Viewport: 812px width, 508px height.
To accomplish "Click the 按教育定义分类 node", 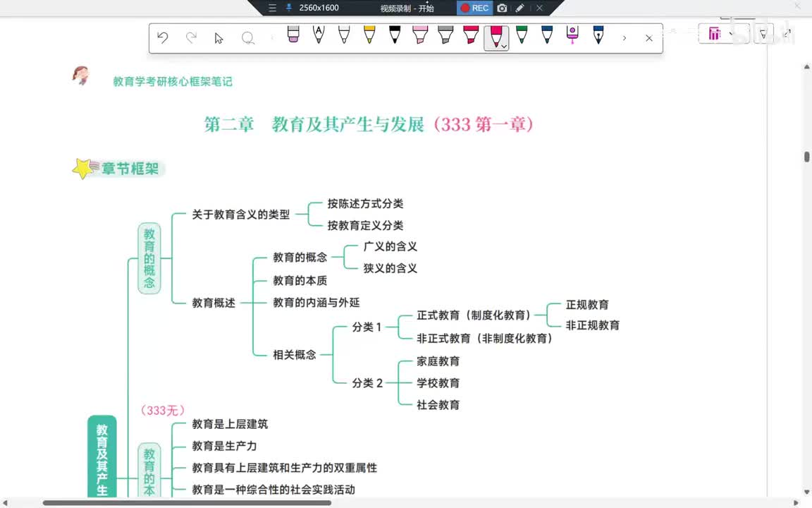I will 365,226.
